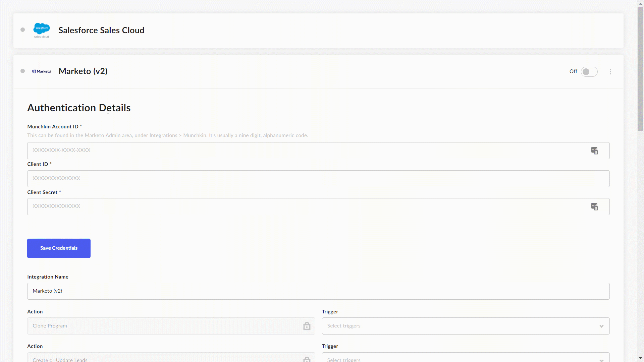This screenshot has width=644, height=362.
Task: Click the locked Create or Update Leads field
Action: pyautogui.click(x=171, y=357)
